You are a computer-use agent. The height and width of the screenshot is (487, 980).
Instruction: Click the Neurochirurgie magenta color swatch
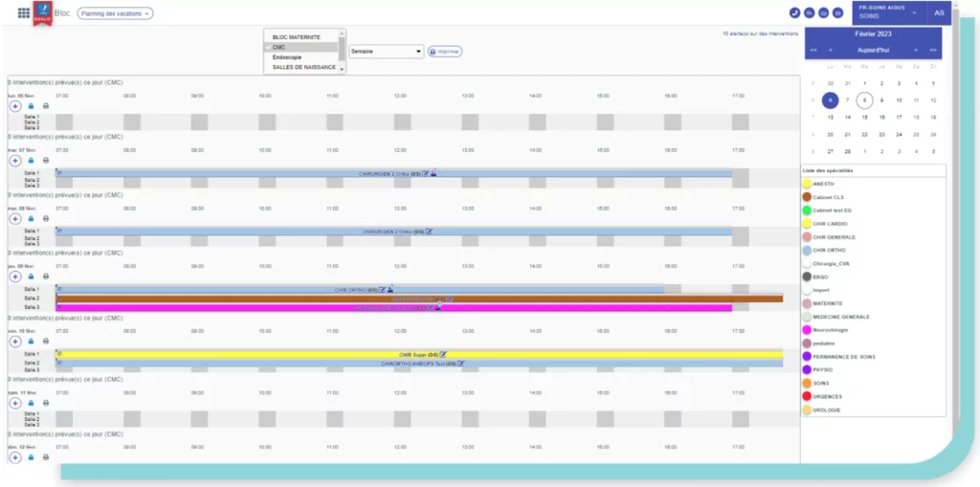point(807,330)
